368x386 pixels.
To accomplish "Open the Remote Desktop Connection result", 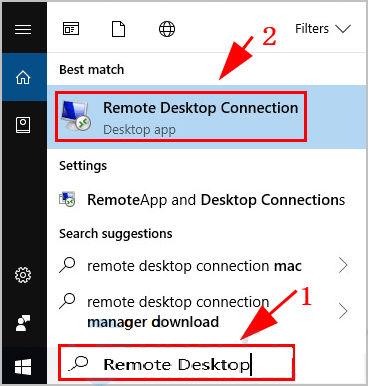I will (207, 117).
